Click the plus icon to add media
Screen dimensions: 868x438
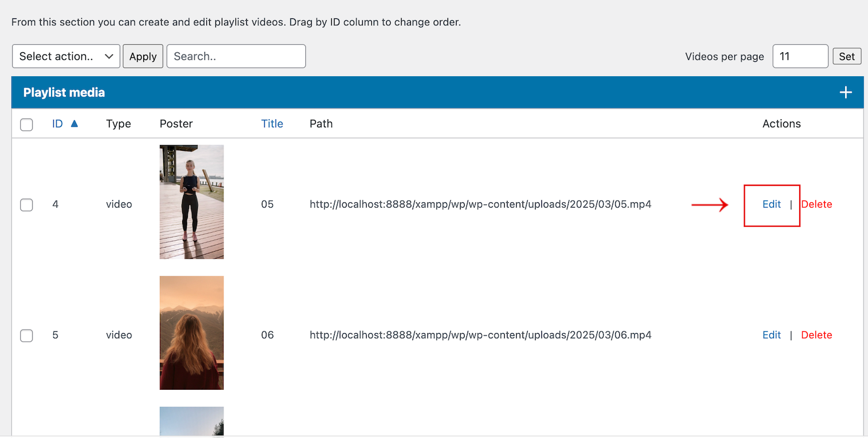click(x=846, y=92)
